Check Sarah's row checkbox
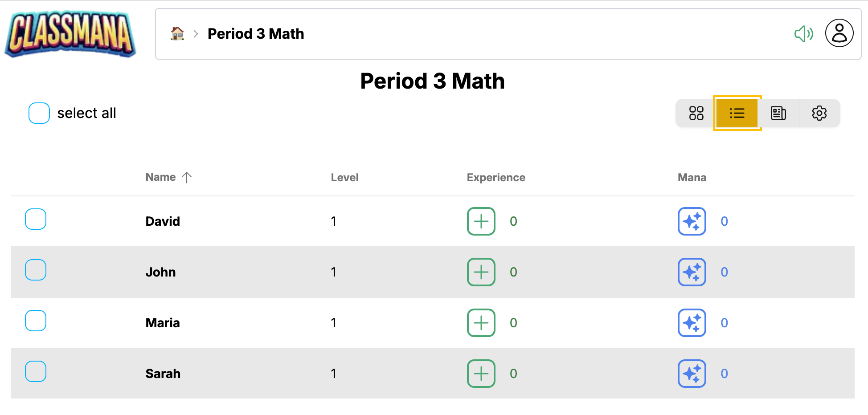Viewport: 868px width, 415px height. pos(36,371)
